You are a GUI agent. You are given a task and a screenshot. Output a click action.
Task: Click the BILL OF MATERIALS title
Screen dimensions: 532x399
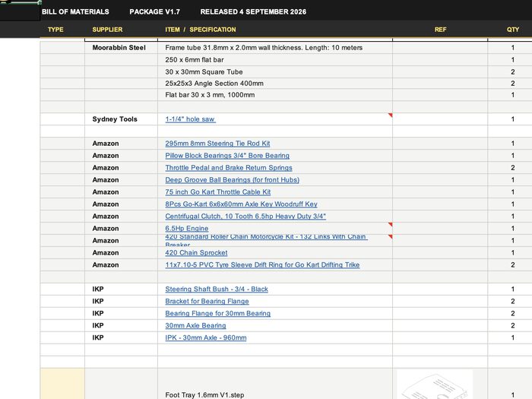pyautogui.click(x=75, y=11)
